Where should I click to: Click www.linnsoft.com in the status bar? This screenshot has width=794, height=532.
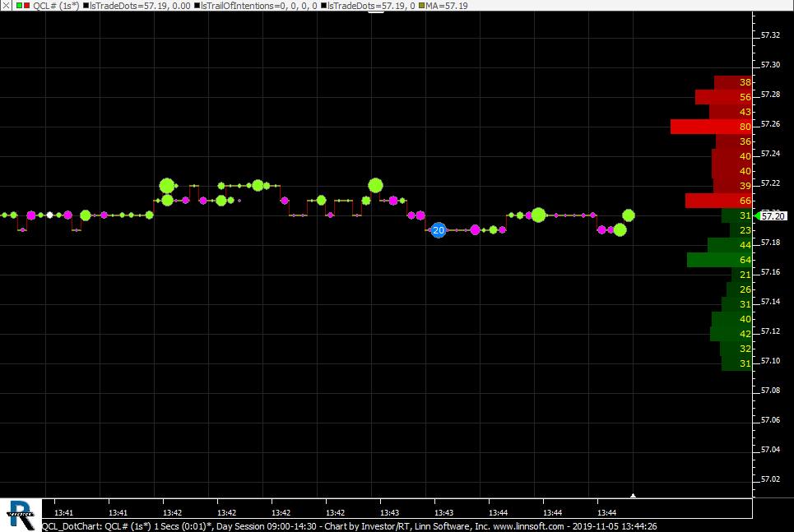coord(528,526)
